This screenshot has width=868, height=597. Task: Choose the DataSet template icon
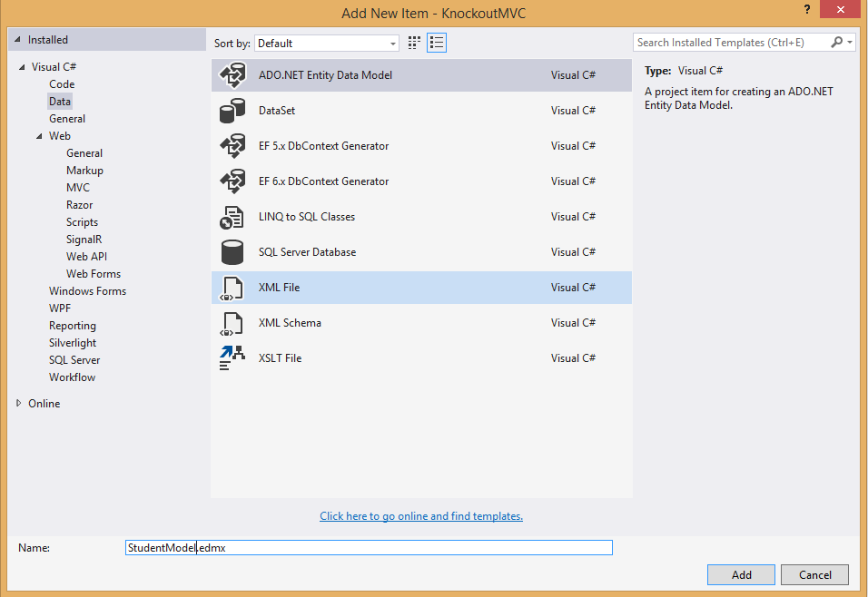232,111
